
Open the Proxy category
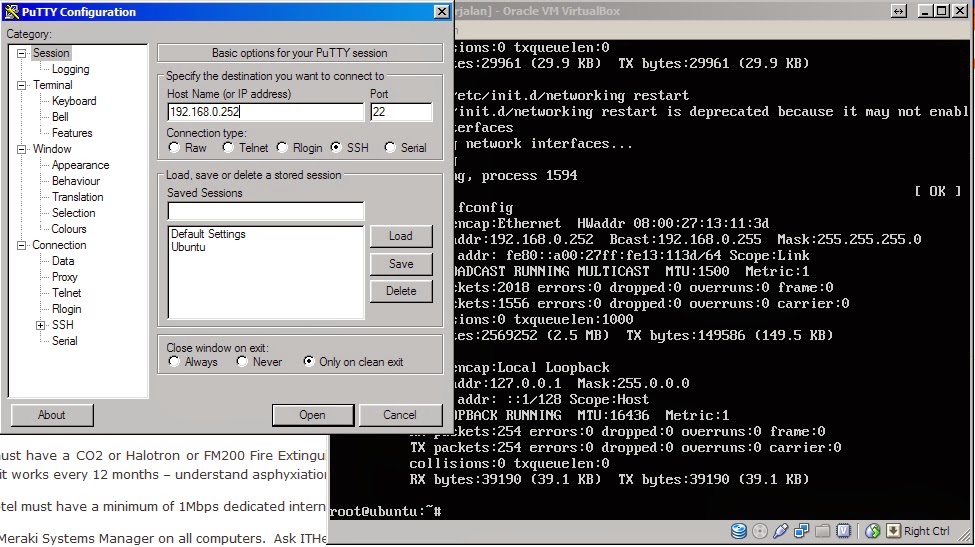click(x=65, y=277)
